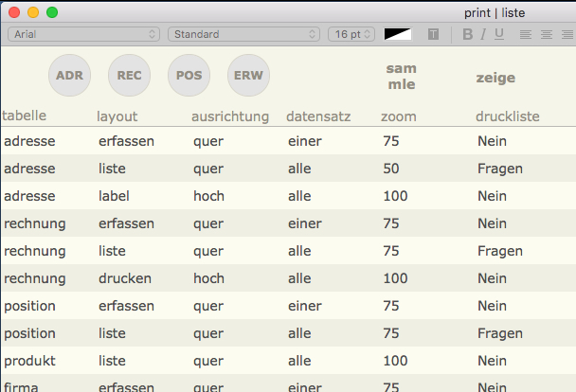Sort by the tabelle column header
The height and width of the screenshot is (392, 576).
25,116
